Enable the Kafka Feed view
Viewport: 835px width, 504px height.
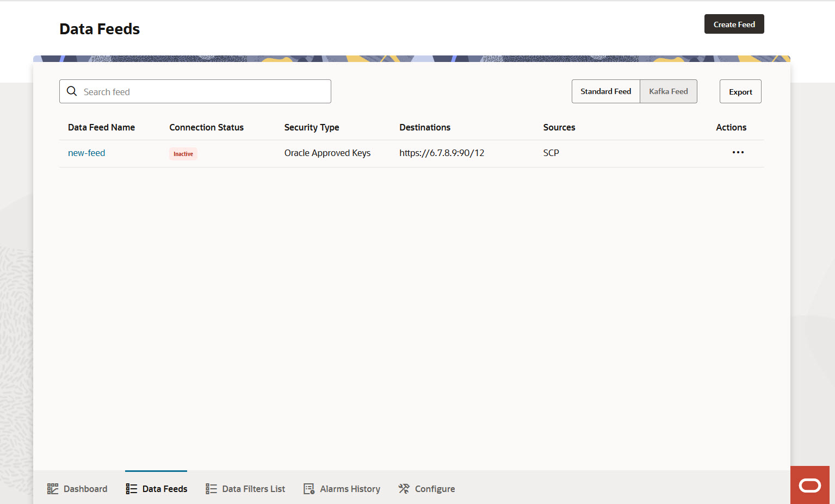click(668, 91)
